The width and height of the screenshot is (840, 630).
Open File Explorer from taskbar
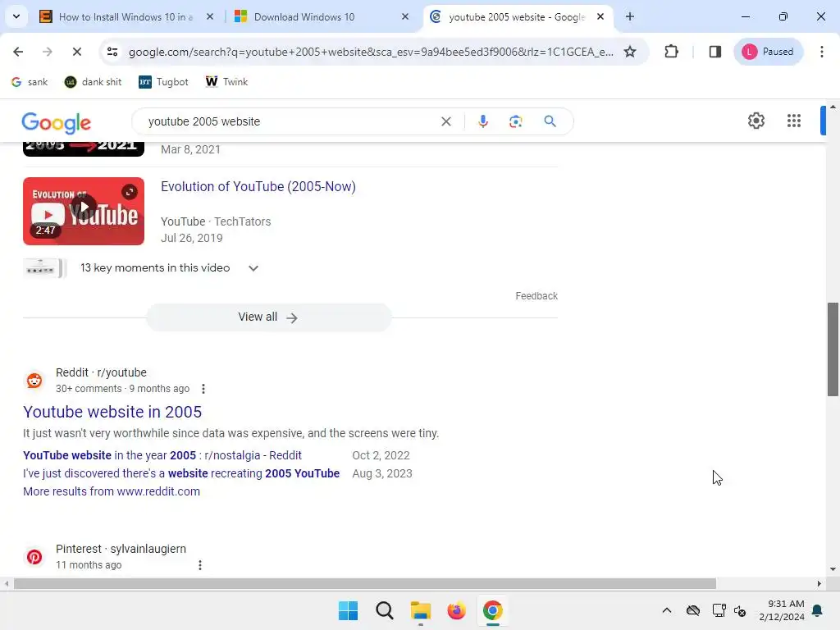[x=421, y=610]
